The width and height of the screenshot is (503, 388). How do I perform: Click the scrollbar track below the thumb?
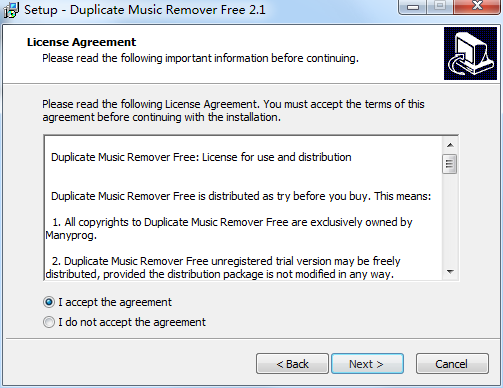(x=450, y=219)
